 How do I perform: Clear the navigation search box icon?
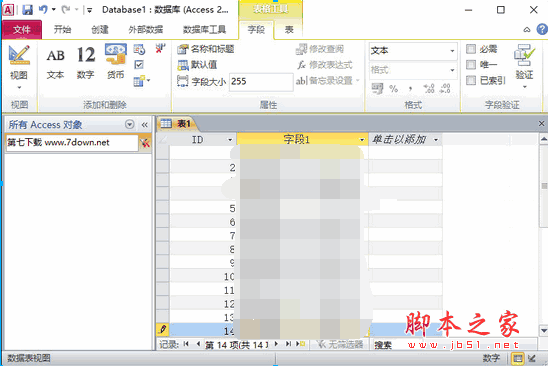coord(145,143)
